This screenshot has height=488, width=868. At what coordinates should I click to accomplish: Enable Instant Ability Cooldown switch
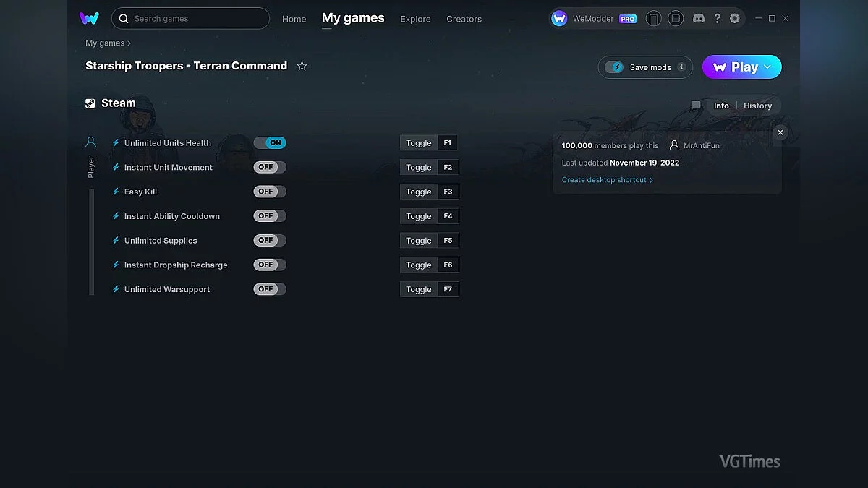tap(270, 216)
